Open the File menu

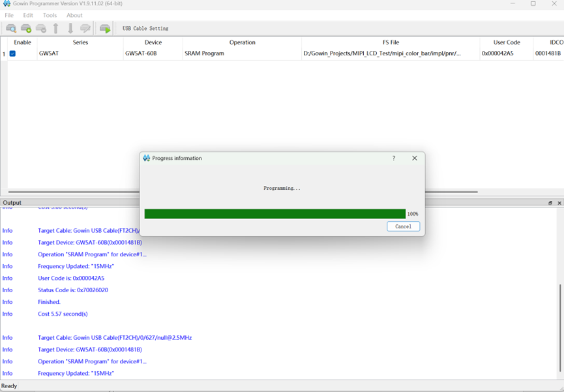click(9, 15)
